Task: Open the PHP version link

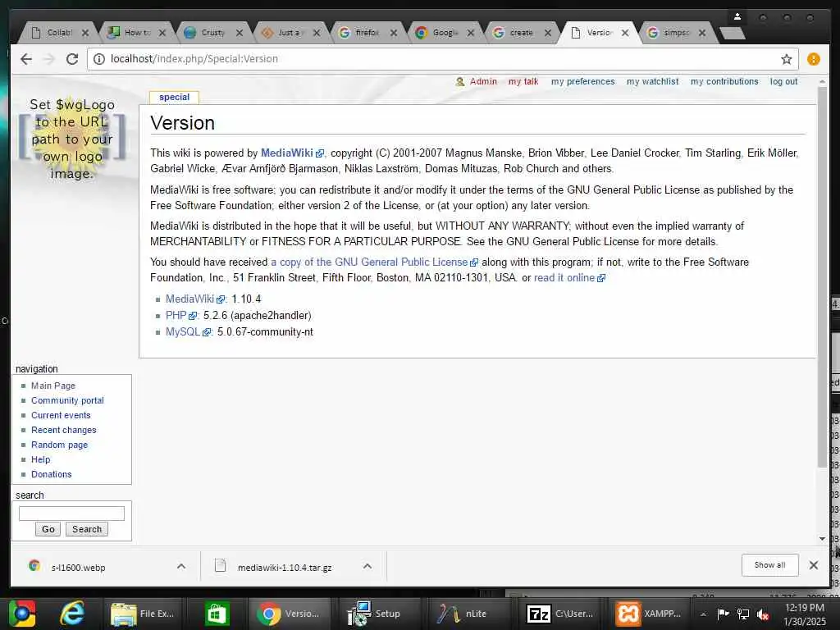Action: (181, 316)
